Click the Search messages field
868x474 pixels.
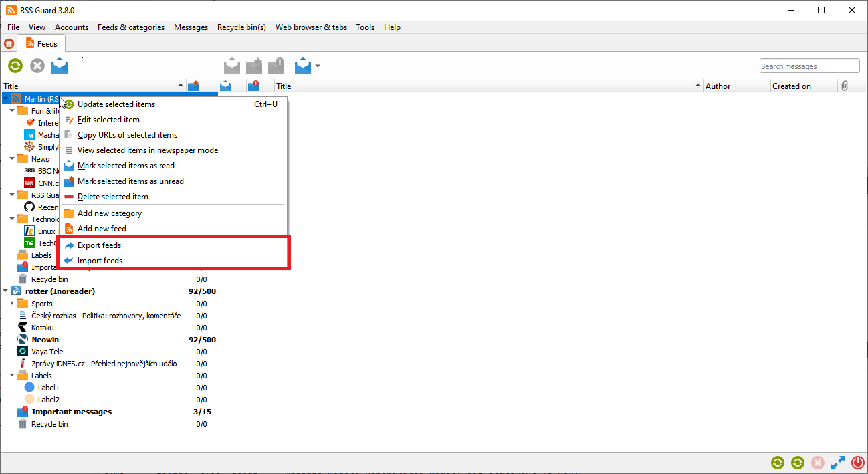[809, 66]
